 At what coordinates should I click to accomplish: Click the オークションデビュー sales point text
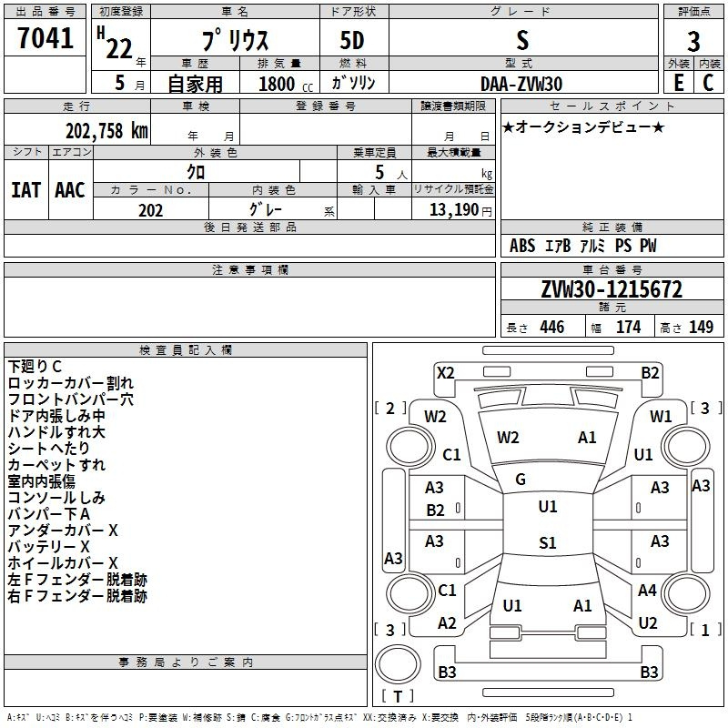tap(583, 126)
